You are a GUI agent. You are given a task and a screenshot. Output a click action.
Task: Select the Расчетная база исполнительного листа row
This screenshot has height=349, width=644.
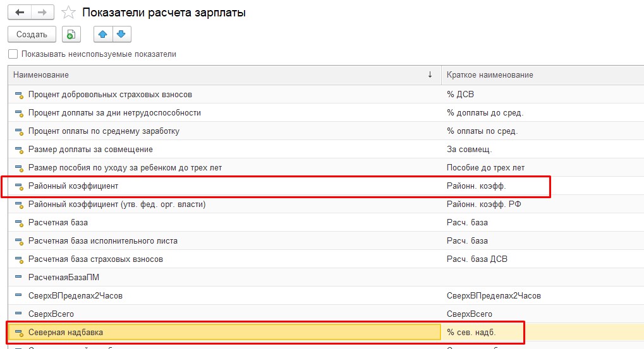(103, 241)
